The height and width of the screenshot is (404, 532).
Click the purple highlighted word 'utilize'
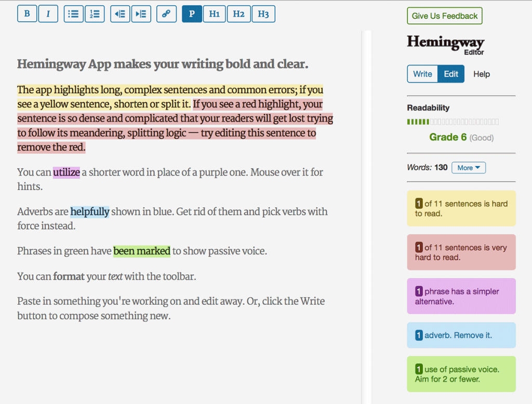66,172
